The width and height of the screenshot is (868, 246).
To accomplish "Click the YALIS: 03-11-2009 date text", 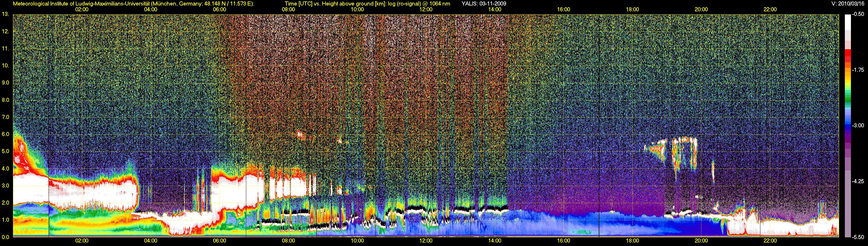I will (483, 4).
